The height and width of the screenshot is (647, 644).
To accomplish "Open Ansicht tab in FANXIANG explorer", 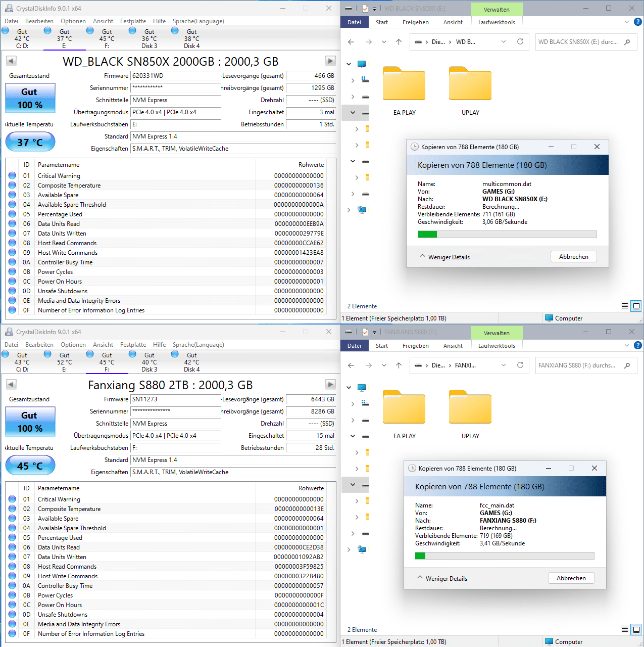I will tap(453, 346).
